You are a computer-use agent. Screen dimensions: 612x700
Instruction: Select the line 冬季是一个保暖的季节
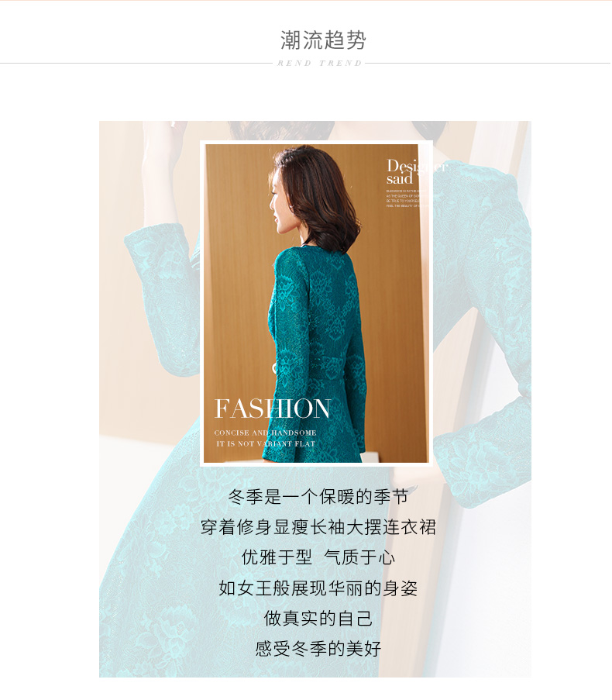coord(318,496)
